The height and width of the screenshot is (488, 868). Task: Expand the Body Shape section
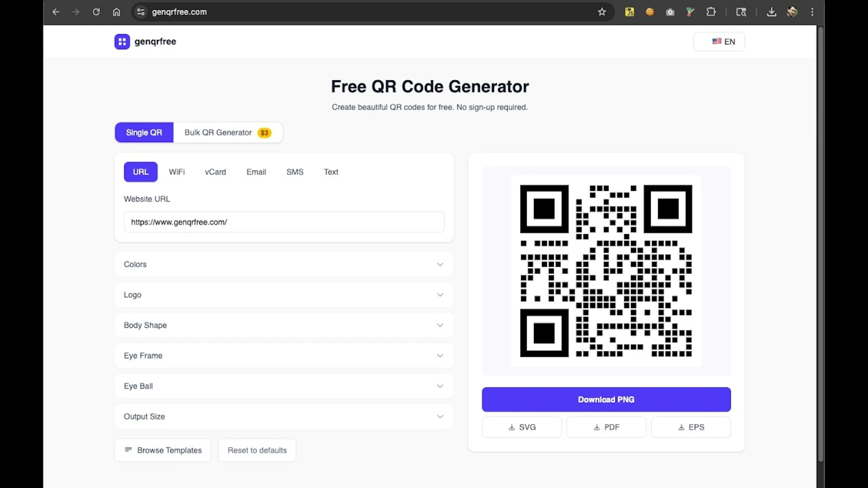click(x=284, y=325)
